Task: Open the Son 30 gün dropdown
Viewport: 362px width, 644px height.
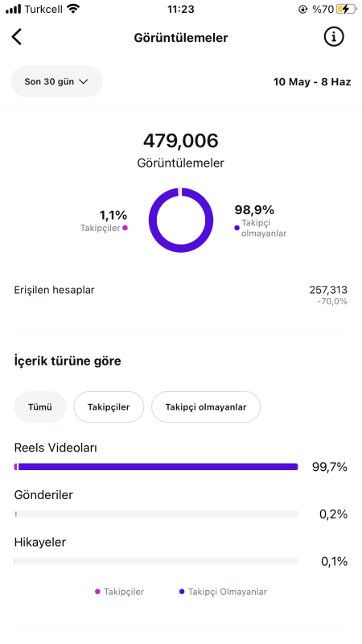Action: point(56,81)
